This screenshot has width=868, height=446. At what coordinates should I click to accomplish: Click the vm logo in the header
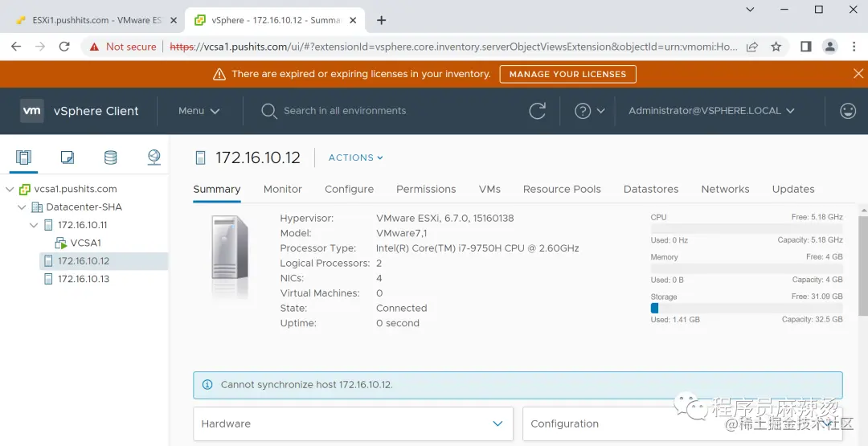point(32,111)
